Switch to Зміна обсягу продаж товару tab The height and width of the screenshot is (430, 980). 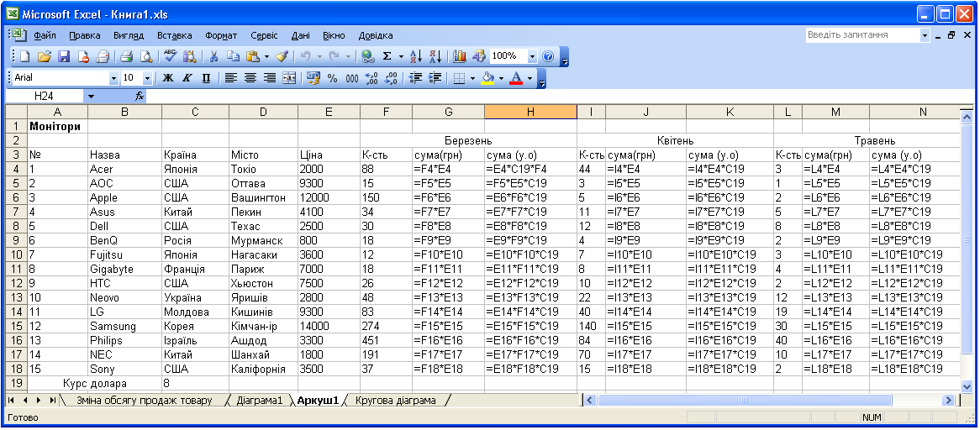tap(144, 400)
